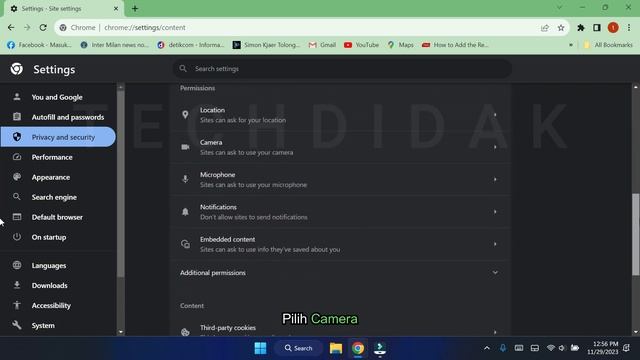Select Privacy and security in sidebar

coord(58,137)
